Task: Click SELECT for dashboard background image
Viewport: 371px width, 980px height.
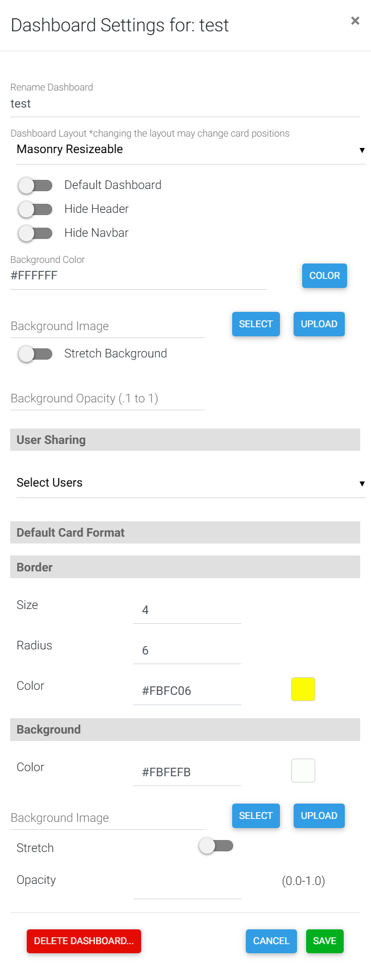Action: [256, 324]
